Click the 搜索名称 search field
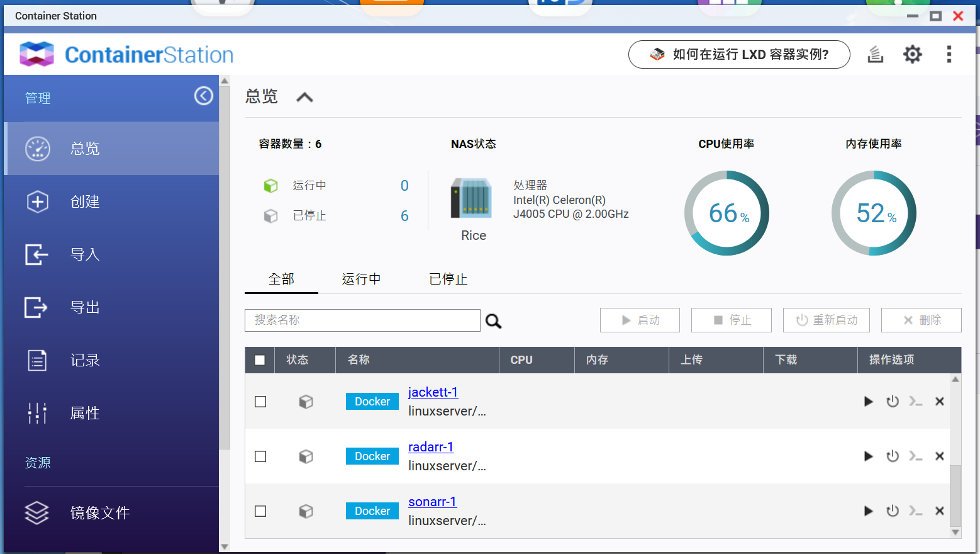This screenshot has height=554, width=980. pos(362,320)
